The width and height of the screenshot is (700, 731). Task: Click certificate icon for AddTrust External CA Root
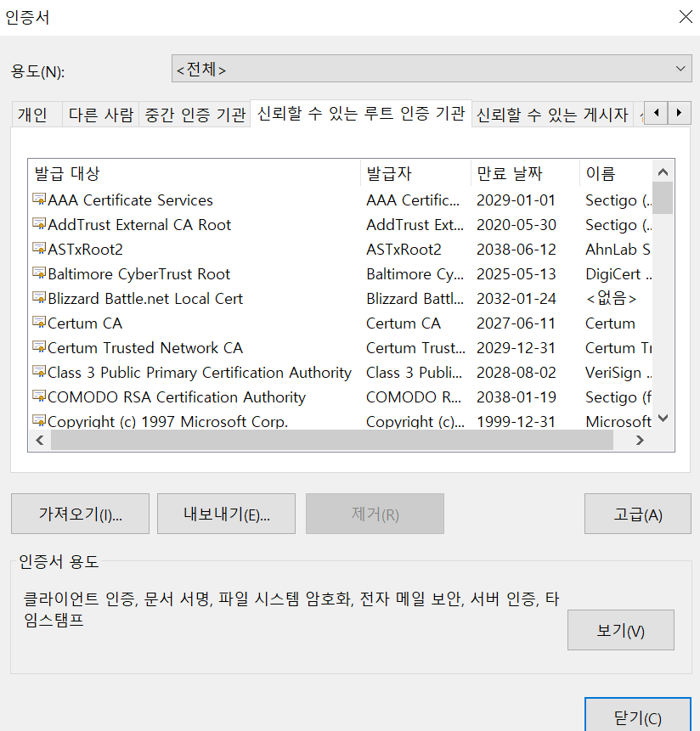pos(39,224)
